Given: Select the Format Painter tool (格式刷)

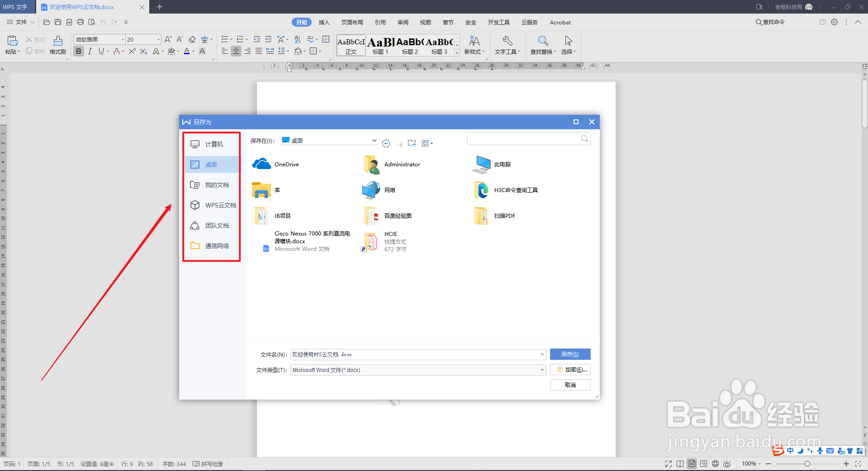Looking at the screenshot, I should pyautogui.click(x=57, y=45).
